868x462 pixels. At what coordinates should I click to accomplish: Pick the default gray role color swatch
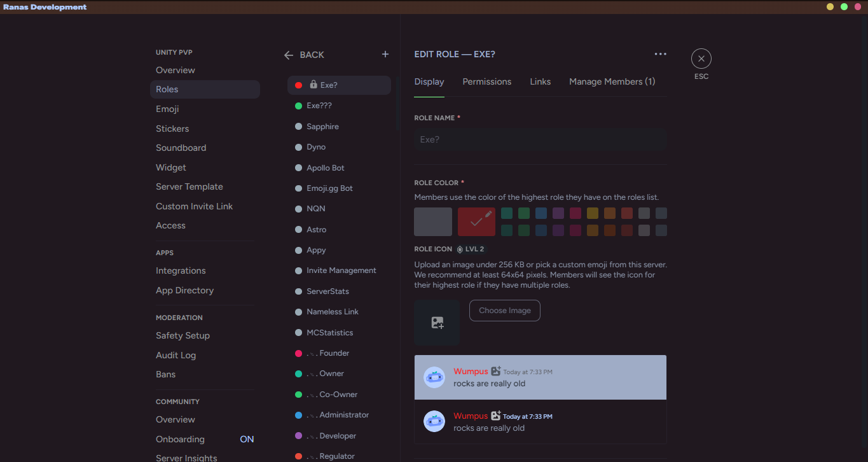[433, 221]
